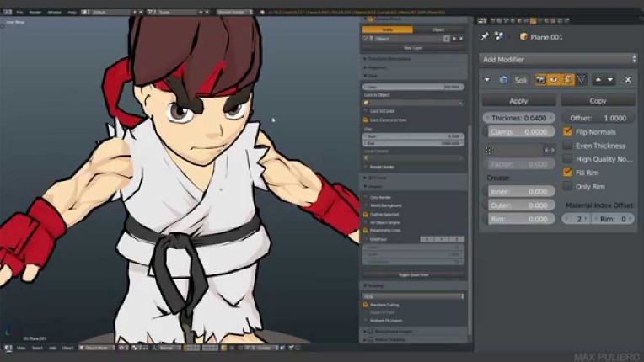Click the context breadcrumb icon beside pin
This screenshot has height=362, width=644.
[499, 37]
